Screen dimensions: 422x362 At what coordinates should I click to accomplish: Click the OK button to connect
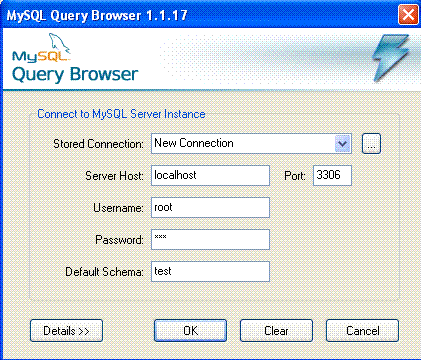190,331
